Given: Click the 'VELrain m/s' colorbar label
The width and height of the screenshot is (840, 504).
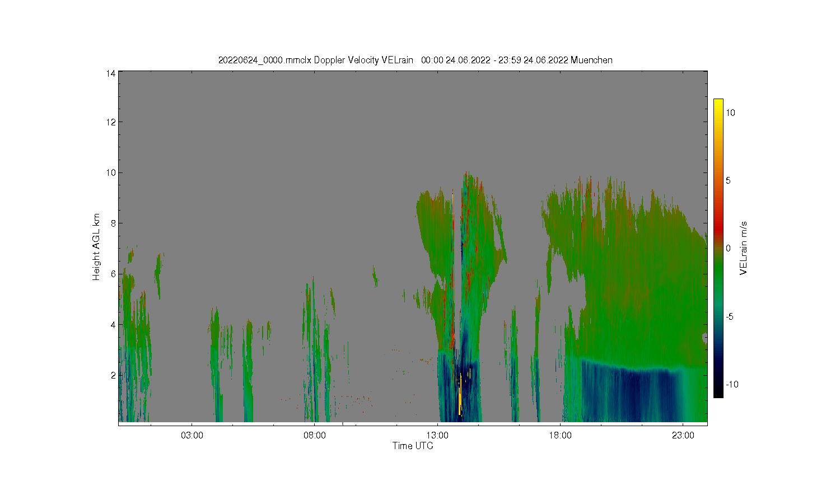Looking at the screenshot, I should pyautogui.click(x=744, y=248).
